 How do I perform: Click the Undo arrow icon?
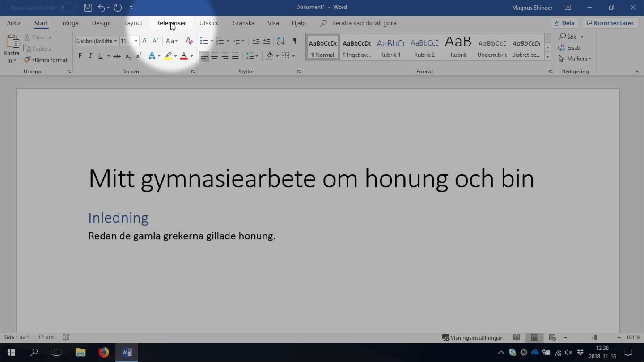(x=101, y=8)
